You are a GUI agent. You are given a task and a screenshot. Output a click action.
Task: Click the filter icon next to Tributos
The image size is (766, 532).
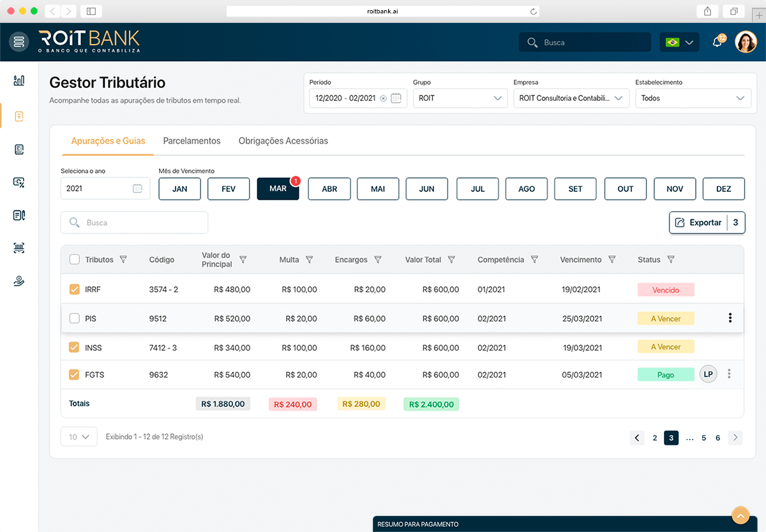(124, 260)
